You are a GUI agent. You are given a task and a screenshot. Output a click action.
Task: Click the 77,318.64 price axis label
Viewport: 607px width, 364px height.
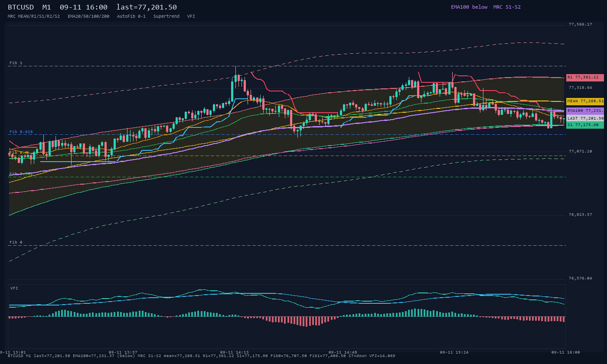click(x=580, y=88)
